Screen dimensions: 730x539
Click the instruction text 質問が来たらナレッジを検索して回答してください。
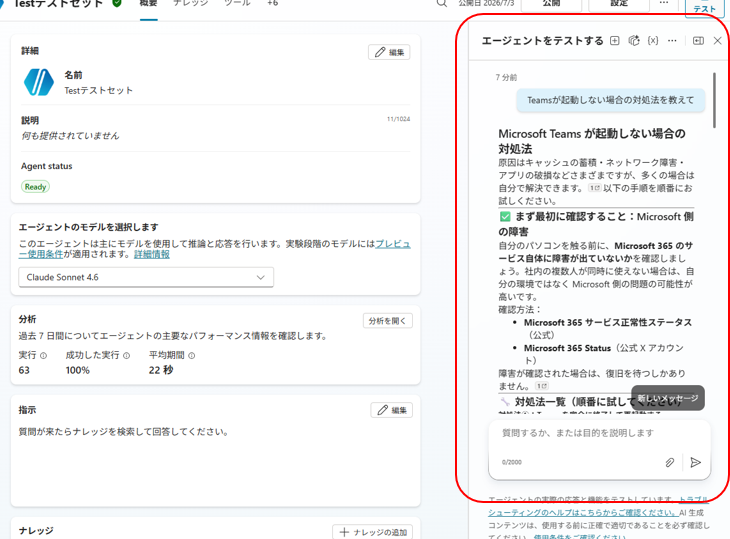click(x=123, y=432)
